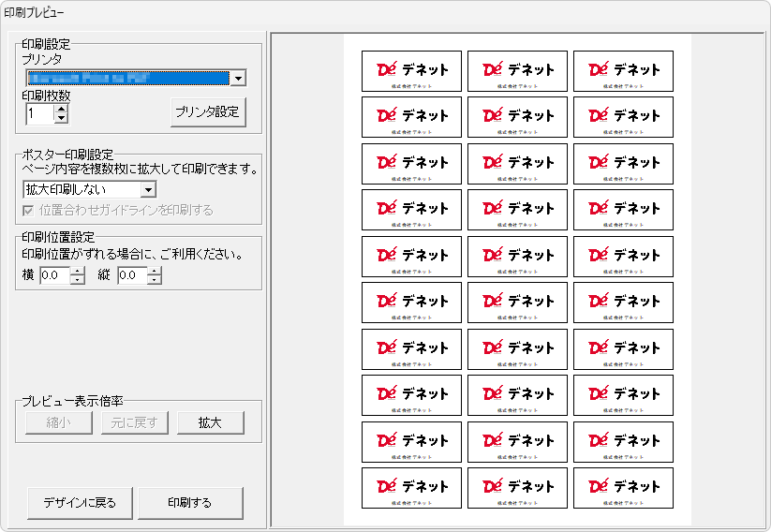Click the 横 offset input field

coord(55,275)
